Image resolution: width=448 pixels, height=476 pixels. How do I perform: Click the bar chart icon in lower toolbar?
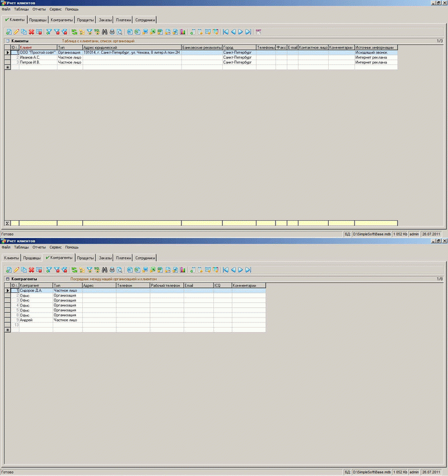point(183,270)
